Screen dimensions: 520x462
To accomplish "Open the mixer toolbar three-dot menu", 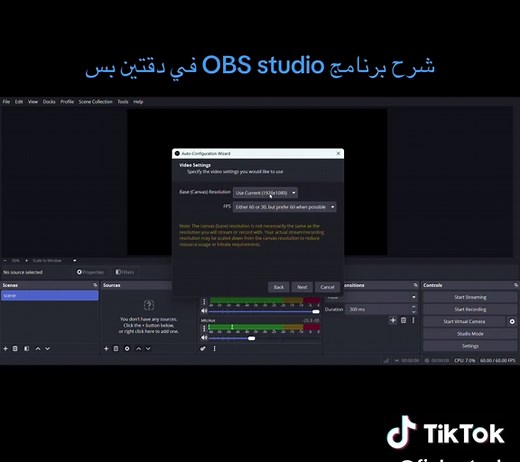I will (x=214, y=348).
